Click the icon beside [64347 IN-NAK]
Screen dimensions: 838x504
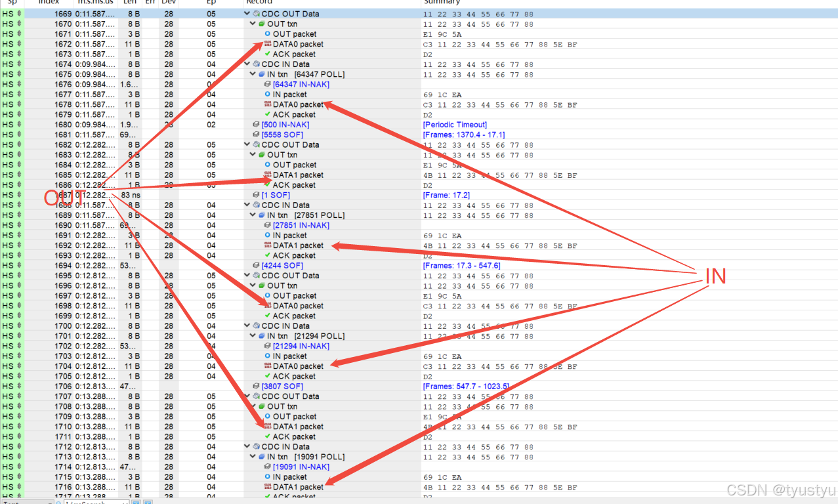click(x=268, y=85)
